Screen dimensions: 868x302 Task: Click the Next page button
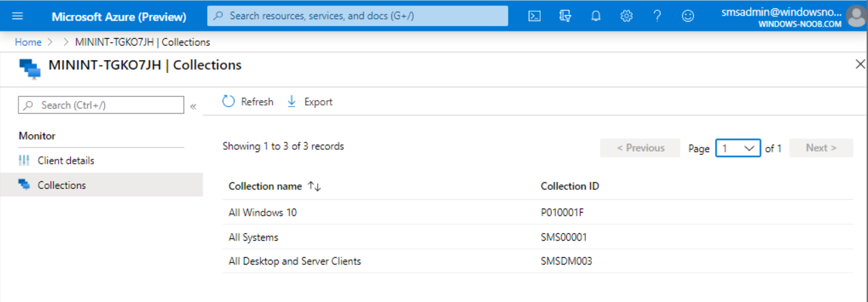[821, 148]
